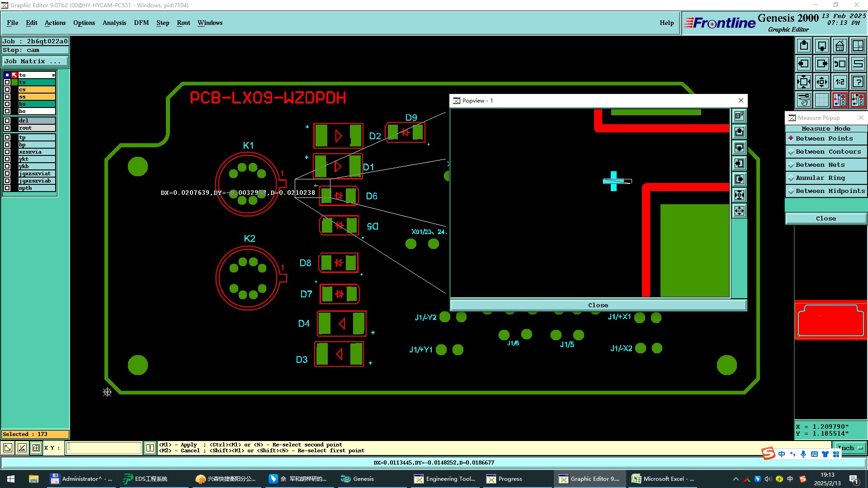Select Between Contours measure mode

826,152
